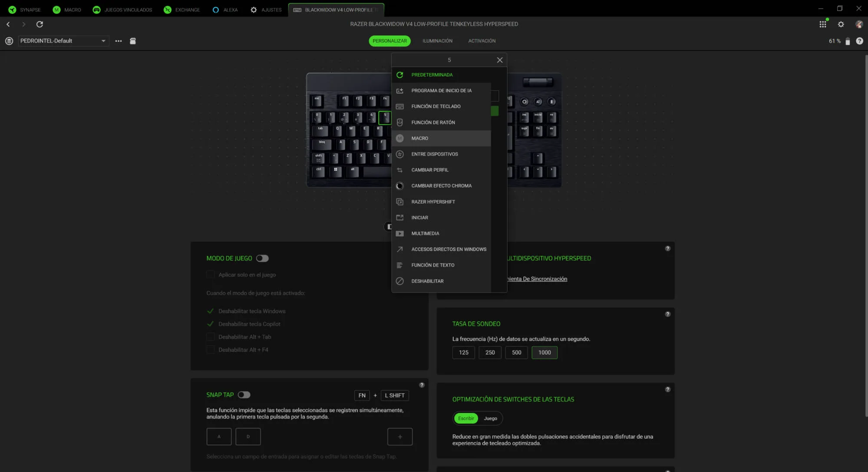Open Snap Tap help icon

tap(422, 385)
